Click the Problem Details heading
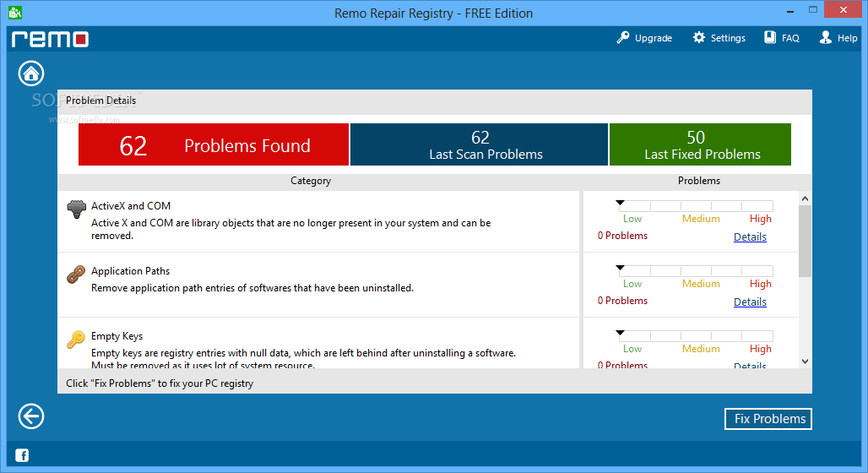This screenshot has height=473, width=868. (x=100, y=101)
